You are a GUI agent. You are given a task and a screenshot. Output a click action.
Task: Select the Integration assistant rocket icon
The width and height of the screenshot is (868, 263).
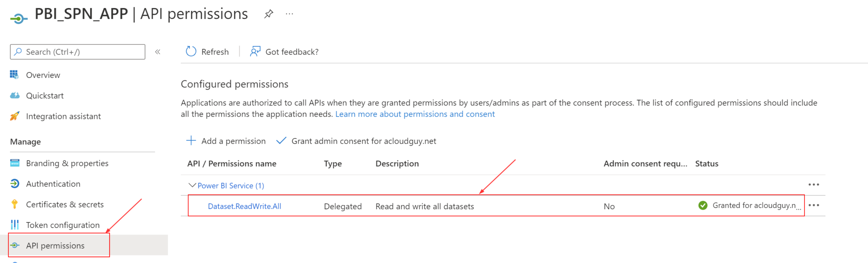[x=14, y=116]
